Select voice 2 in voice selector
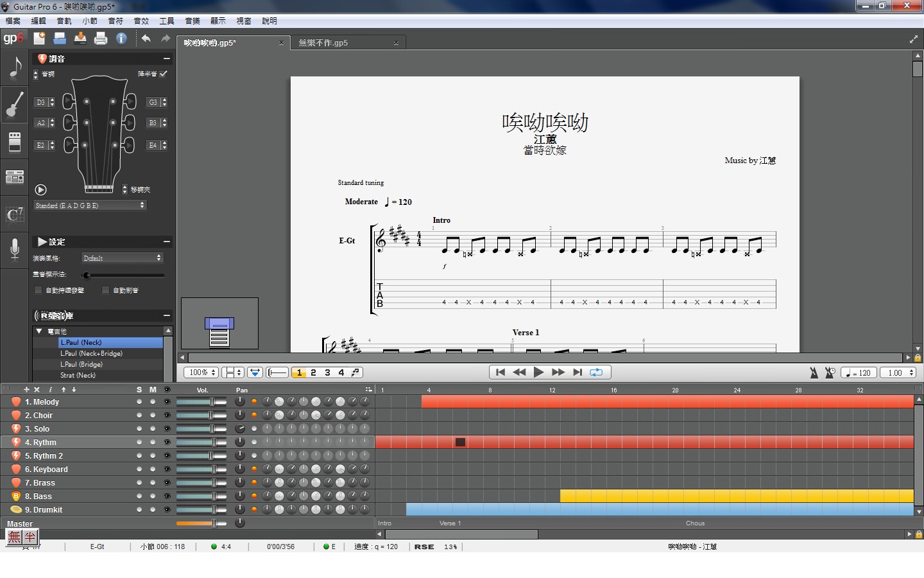The image size is (924, 578). (313, 372)
